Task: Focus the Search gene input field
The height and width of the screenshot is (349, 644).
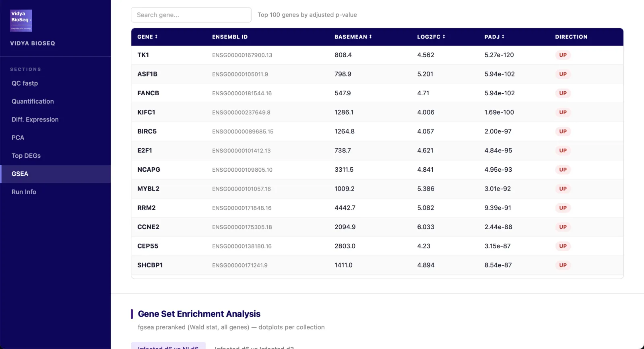Action: [191, 15]
